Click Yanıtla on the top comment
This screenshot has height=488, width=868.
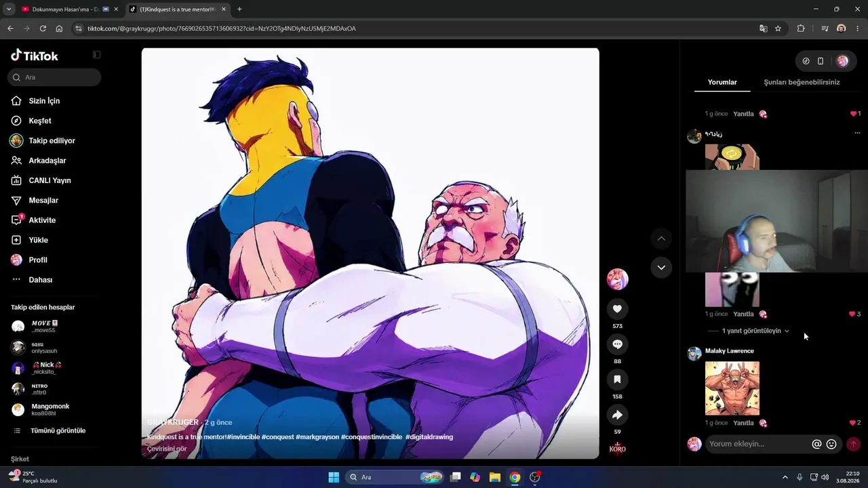pos(743,114)
